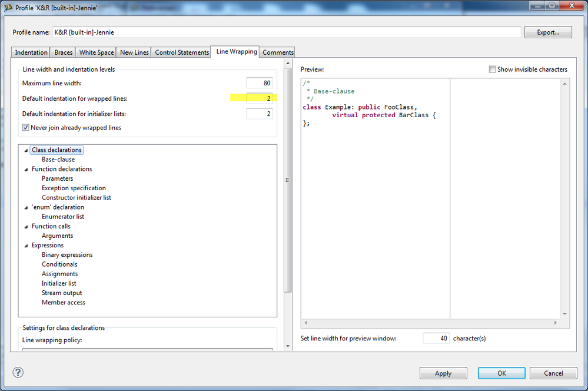The height and width of the screenshot is (391, 588).
Task: Switch to the New Lines tab
Action: coord(134,52)
